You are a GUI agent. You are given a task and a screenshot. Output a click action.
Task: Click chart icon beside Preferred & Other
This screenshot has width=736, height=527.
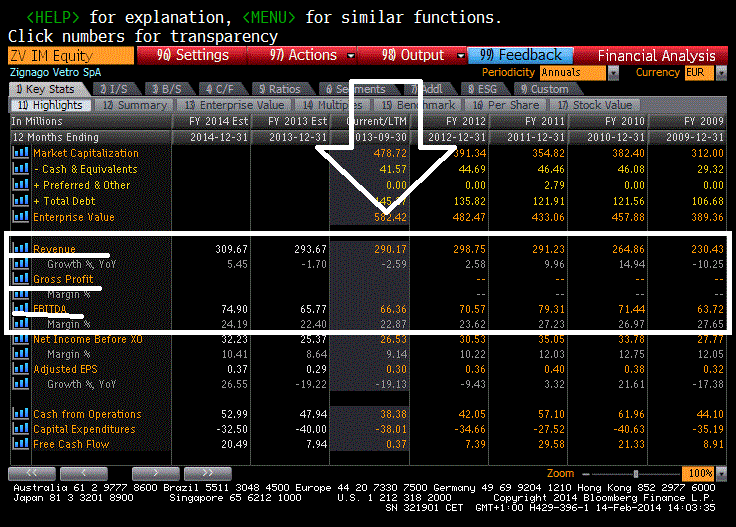click(x=21, y=184)
